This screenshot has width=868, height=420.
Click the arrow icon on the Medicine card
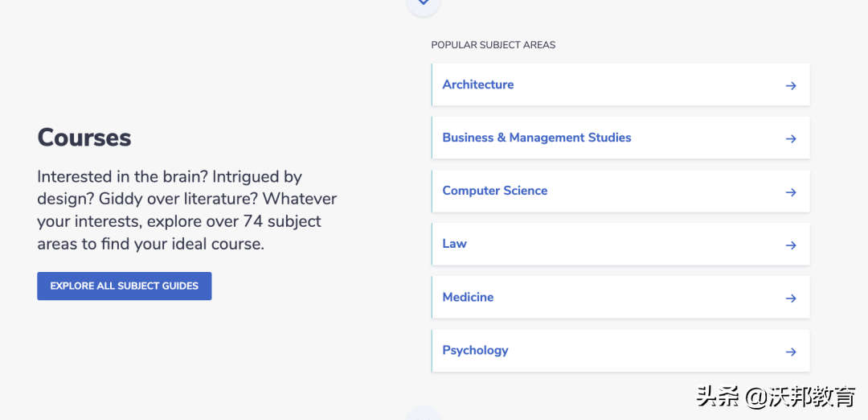tap(791, 298)
